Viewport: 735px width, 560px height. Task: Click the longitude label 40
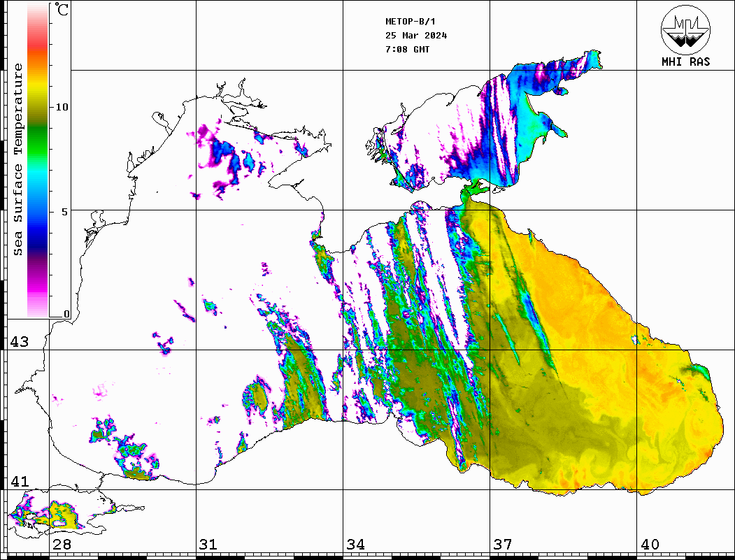(x=650, y=544)
